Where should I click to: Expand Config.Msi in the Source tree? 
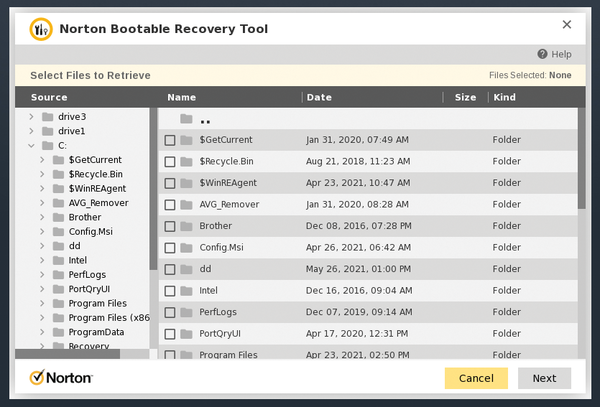tap(42, 231)
